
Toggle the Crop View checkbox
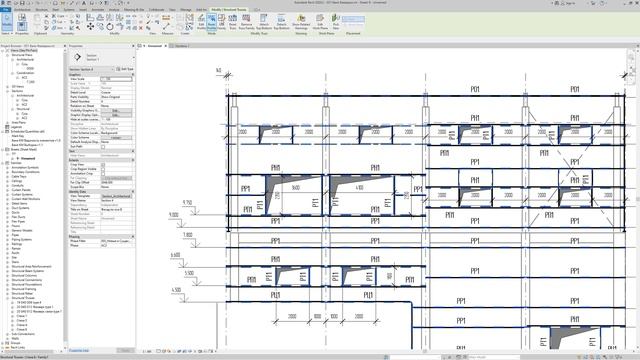click(103, 164)
